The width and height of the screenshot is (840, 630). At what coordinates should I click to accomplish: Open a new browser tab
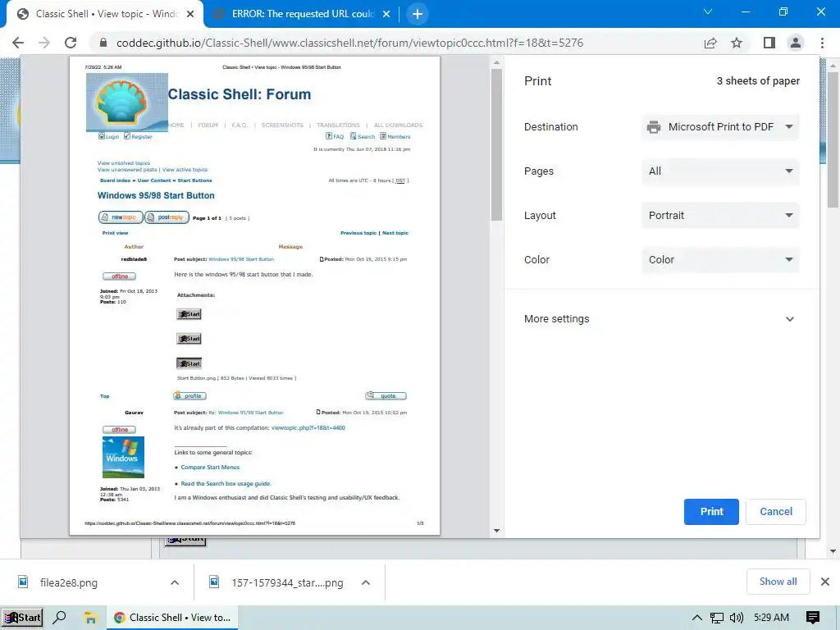click(x=418, y=14)
